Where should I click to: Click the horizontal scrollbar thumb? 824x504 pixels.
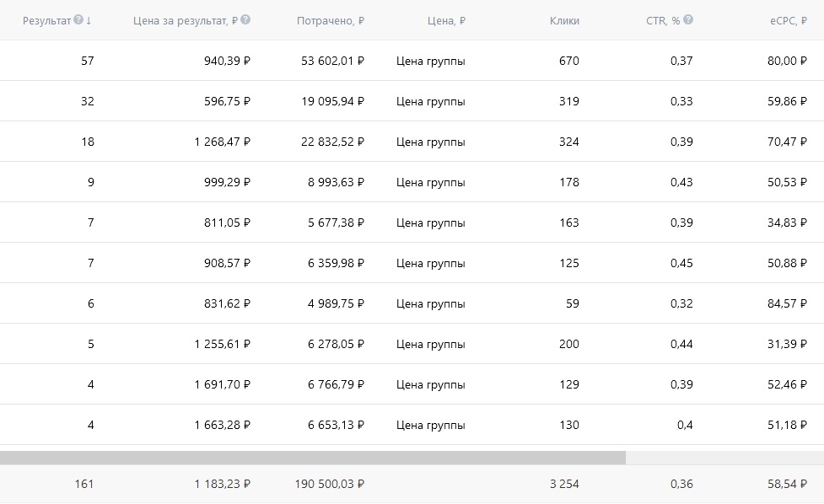point(312,458)
